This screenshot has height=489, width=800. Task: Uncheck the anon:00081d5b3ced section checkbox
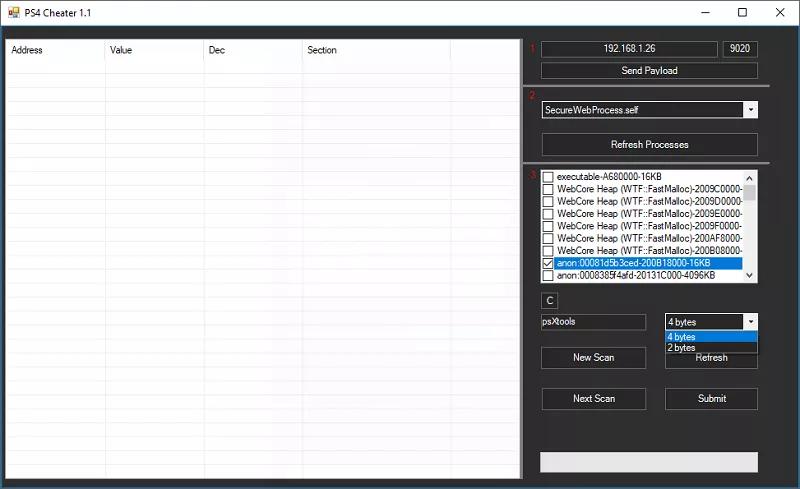coord(548,263)
